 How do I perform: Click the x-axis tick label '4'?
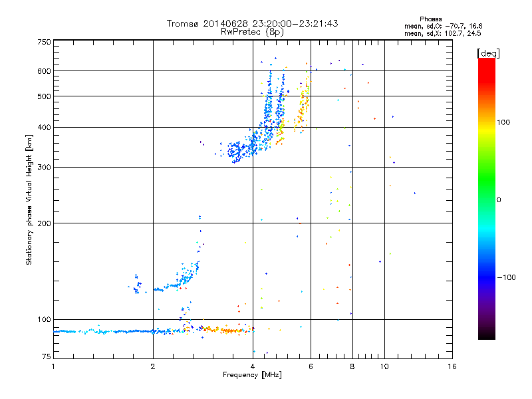click(x=253, y=366)
